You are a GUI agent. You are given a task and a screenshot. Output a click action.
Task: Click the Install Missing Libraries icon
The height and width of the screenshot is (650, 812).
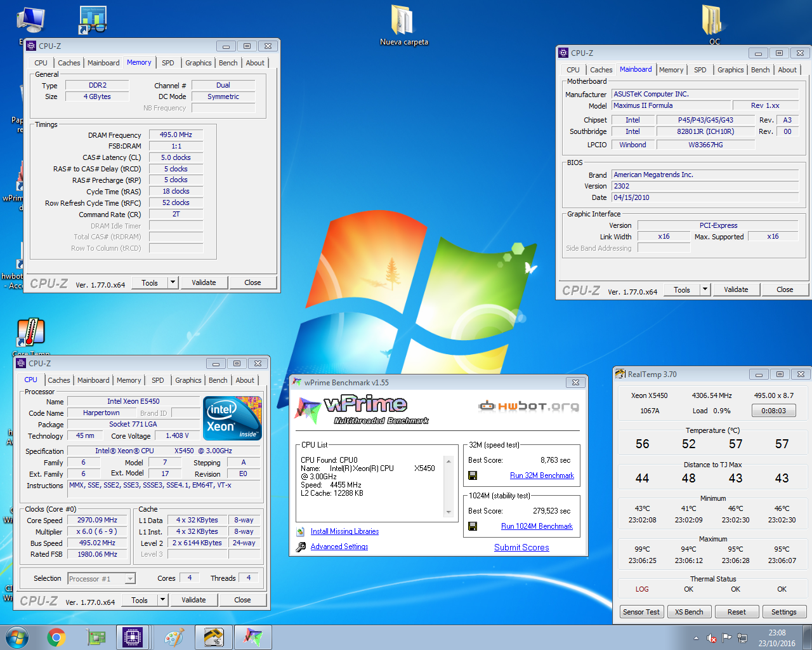(x=301, y=532)
